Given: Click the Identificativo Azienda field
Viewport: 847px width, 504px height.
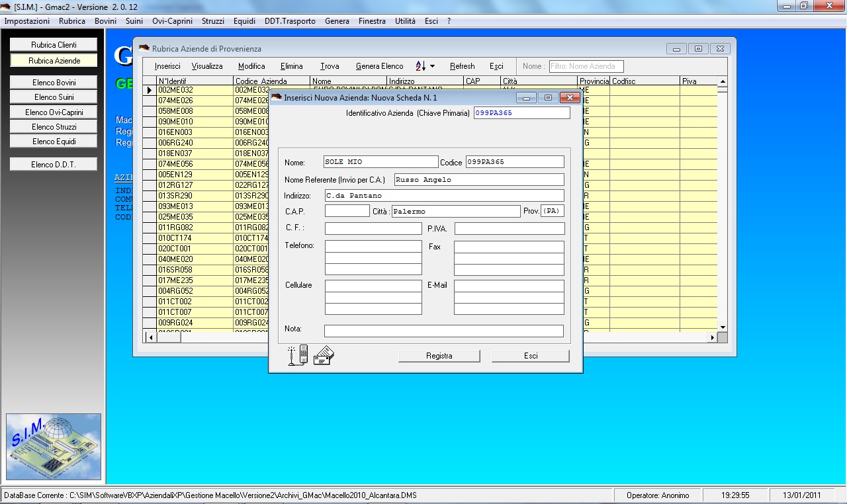Looking at the screenshot, I should (x=521, y=113).
